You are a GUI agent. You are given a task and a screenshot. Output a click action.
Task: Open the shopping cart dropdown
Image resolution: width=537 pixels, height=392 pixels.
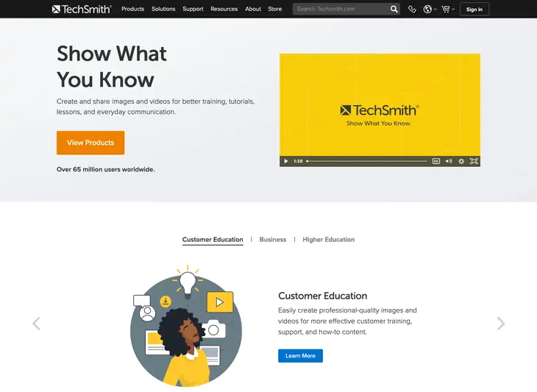447,10
